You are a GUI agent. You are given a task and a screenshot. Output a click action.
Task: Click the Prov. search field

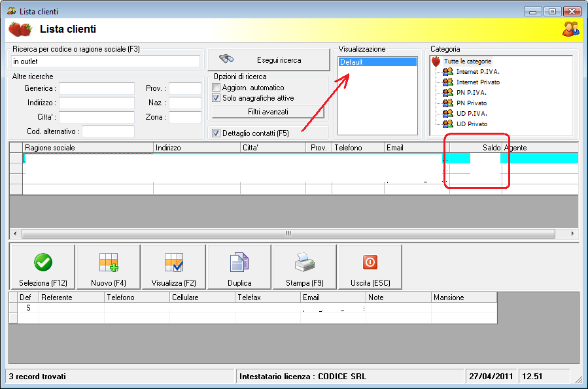pos(185,88)
